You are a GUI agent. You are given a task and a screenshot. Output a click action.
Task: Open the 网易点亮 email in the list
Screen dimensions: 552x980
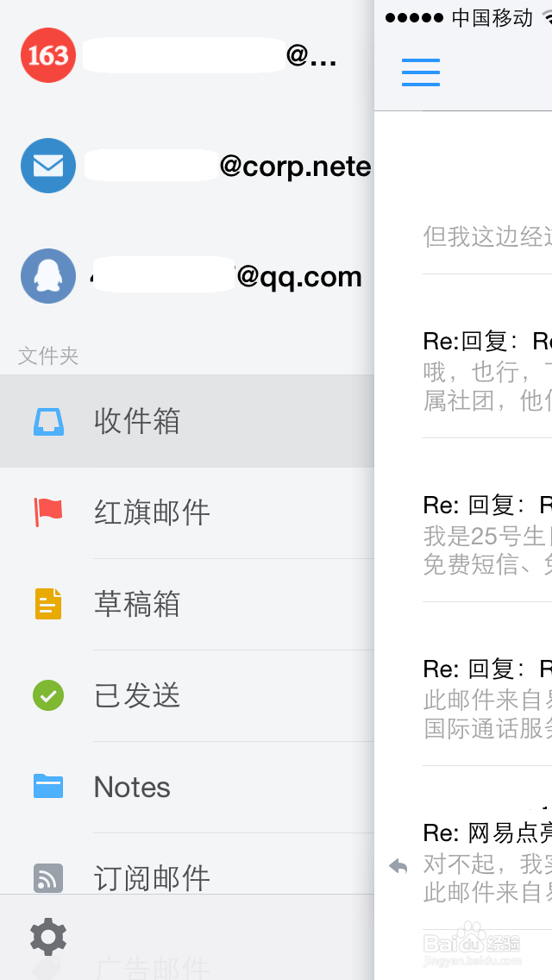click(x=487, y=833)
